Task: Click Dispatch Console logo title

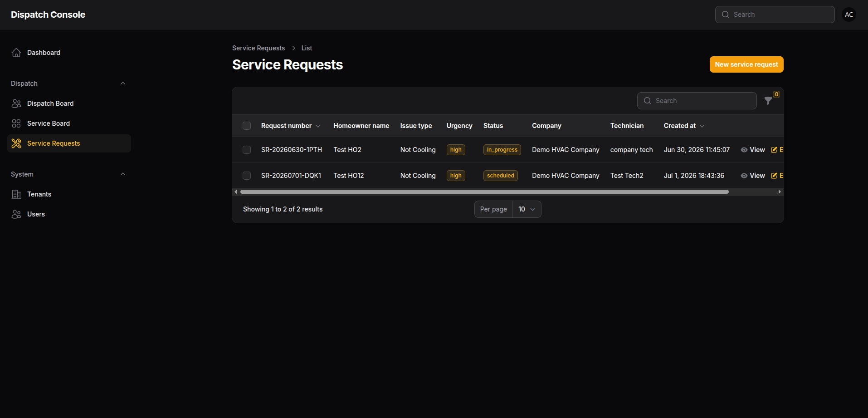Action: (48, 15)
